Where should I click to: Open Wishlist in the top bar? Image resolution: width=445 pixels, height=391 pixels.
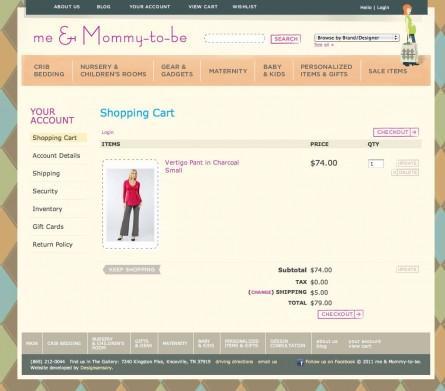[244, 7]
